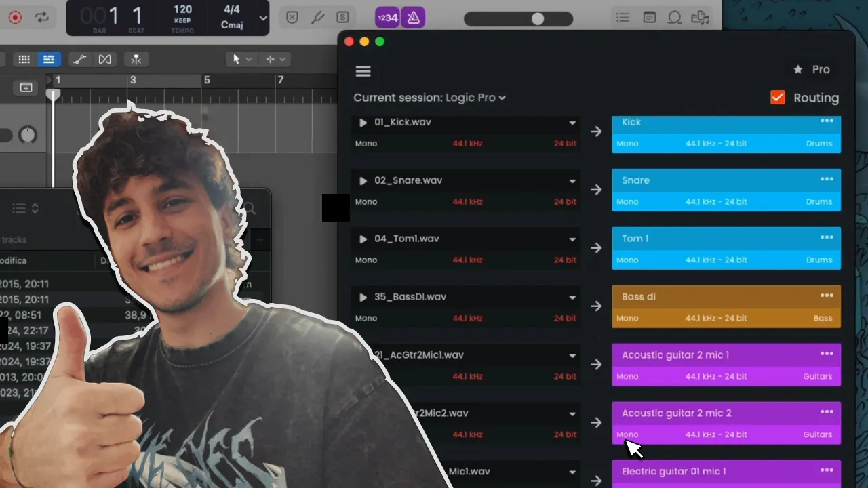Play 02_Snare.wav preview
The height and width of the screenshot is (488, 868).
pyautogui.click(x=363, y=181)
